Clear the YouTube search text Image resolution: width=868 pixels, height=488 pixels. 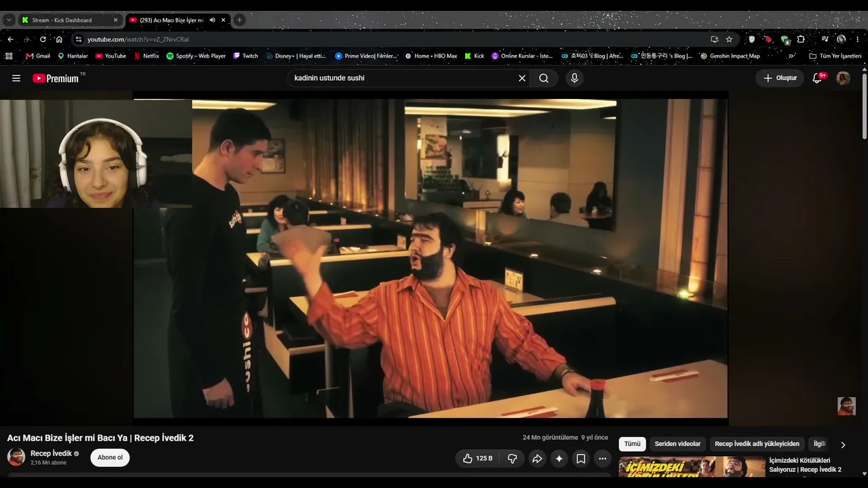[x=522, y=78]
